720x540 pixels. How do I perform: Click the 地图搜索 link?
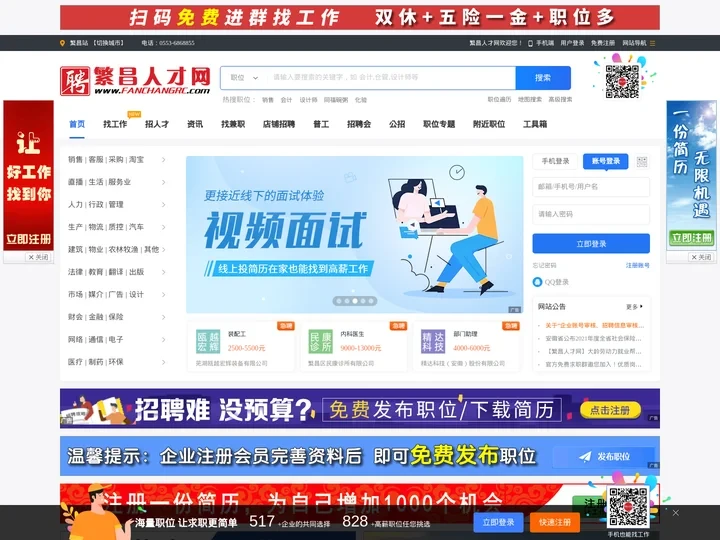click(529, 99)
